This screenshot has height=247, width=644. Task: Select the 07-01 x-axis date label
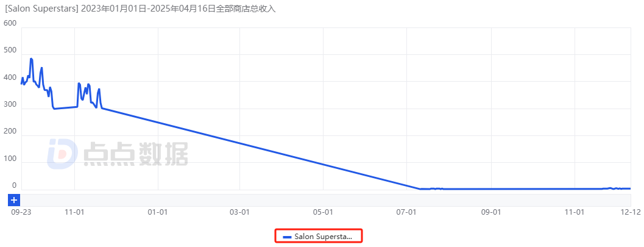[x=406, y=212]
